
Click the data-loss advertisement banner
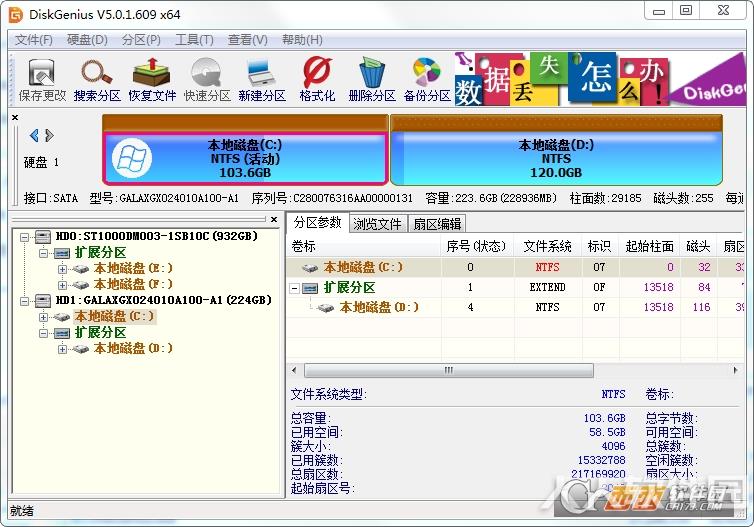point(600,79)
